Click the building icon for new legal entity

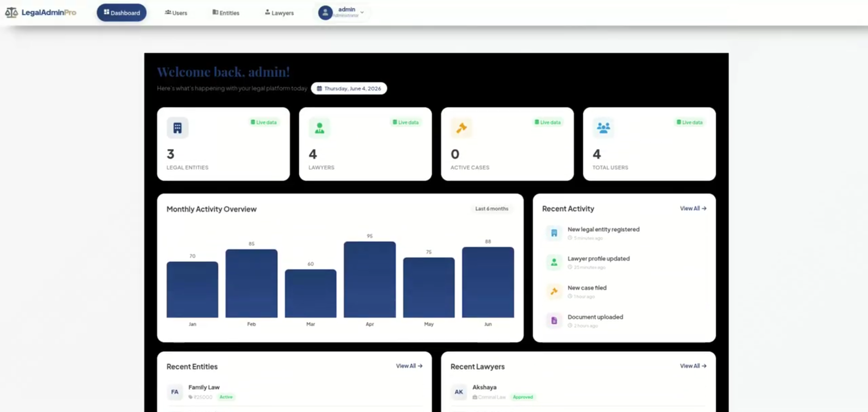(x=554, y=233)
